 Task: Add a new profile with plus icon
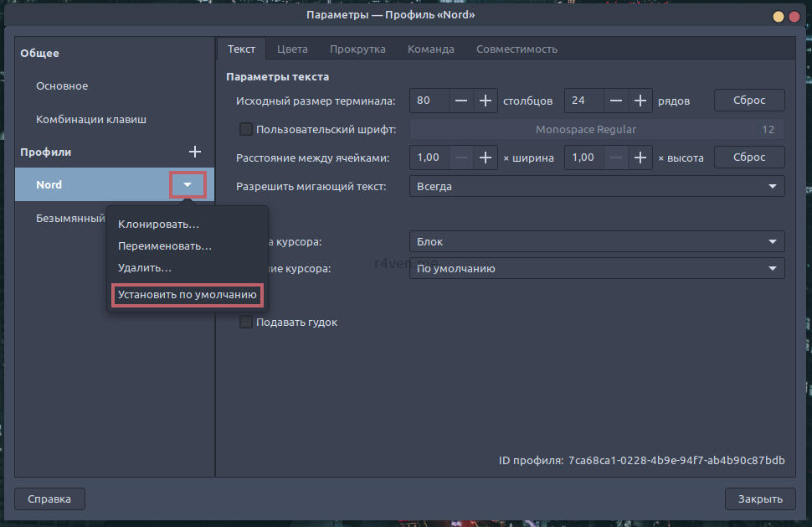[x=195, y=152]
